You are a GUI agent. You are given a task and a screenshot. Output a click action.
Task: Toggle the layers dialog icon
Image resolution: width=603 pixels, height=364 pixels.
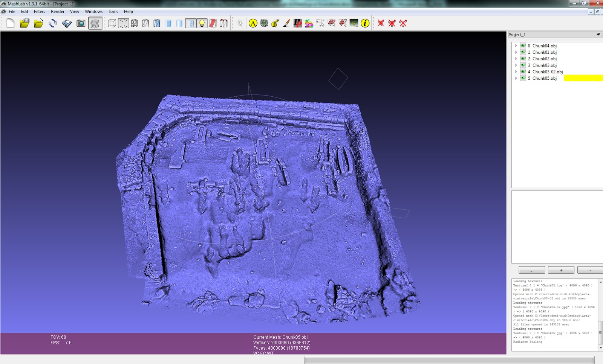[95, 23]
